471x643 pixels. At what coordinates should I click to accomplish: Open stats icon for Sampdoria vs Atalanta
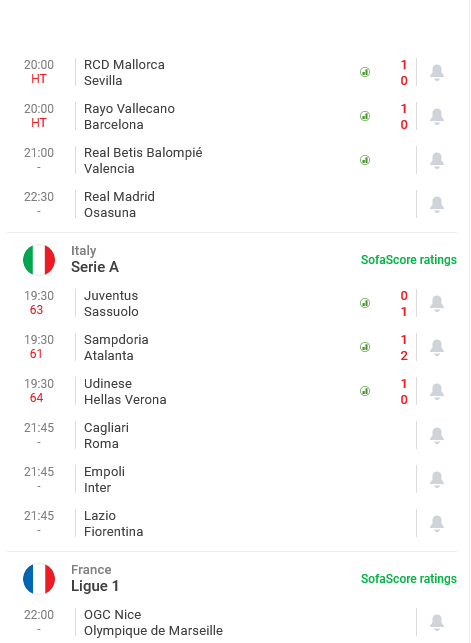click(365, 347)
